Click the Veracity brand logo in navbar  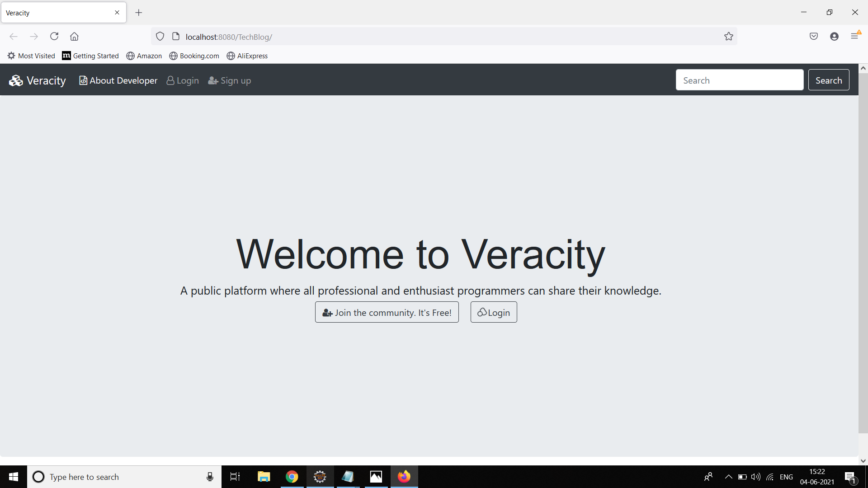coord(38,80)
